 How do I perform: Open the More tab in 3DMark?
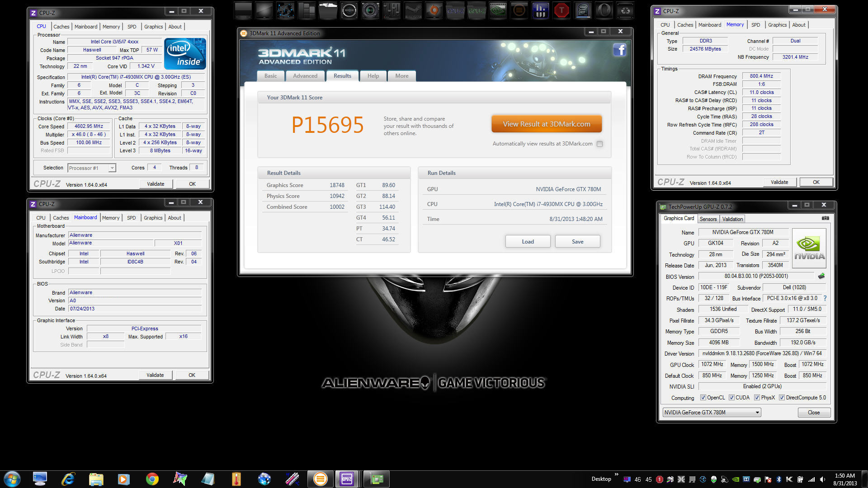coord(402,76)
